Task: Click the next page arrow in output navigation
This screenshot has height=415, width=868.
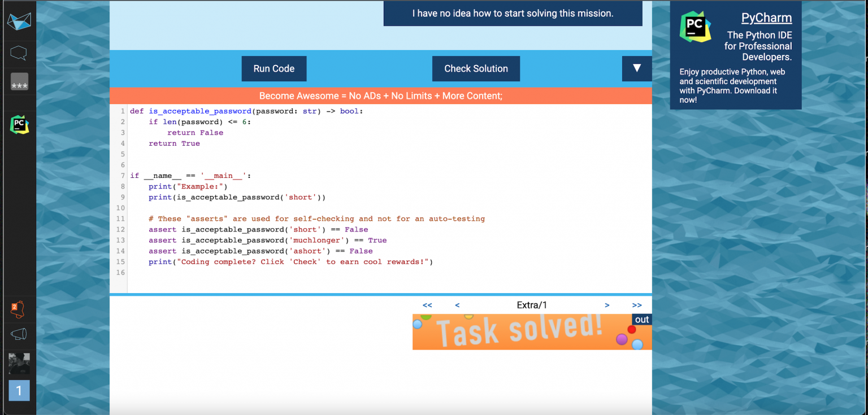Action: (x=607, y=305)
